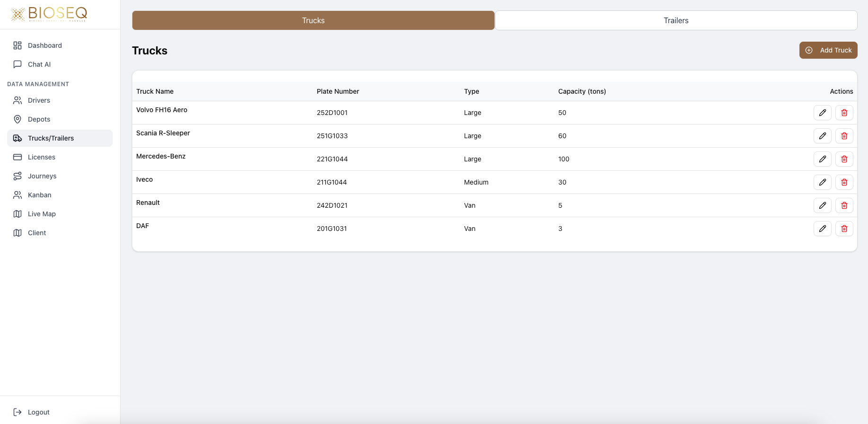
Task: Show the Live Map view
Action: 42,214
